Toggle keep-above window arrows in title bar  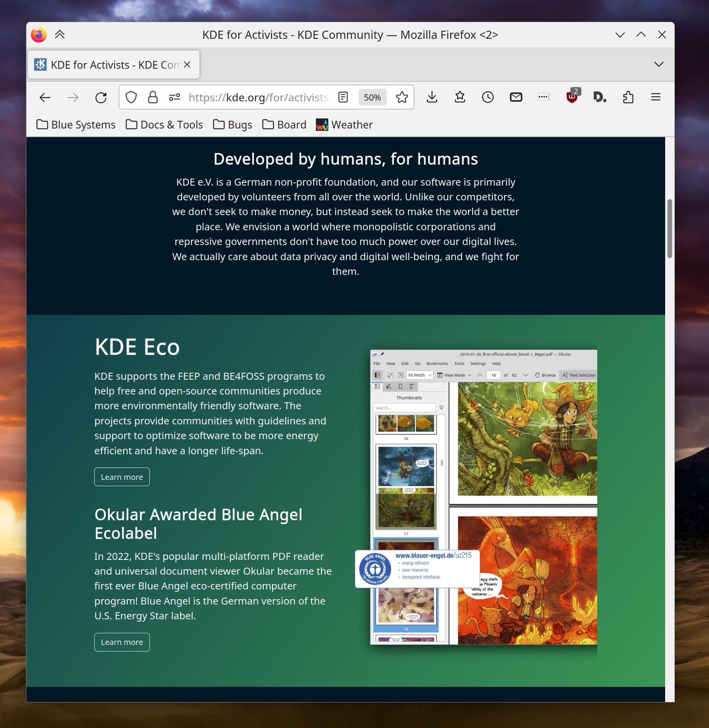[x=60, y=35]
